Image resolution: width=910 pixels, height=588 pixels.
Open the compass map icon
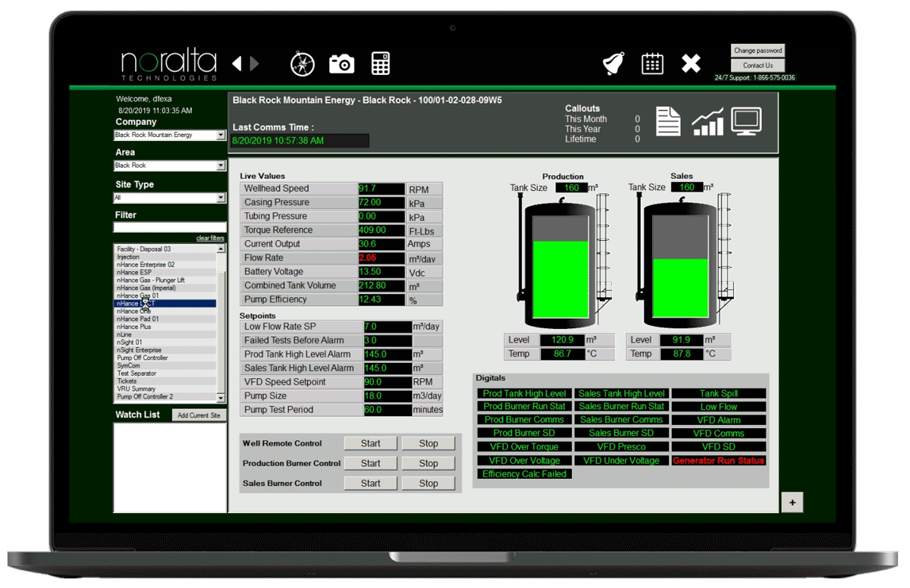click(303, 64)
